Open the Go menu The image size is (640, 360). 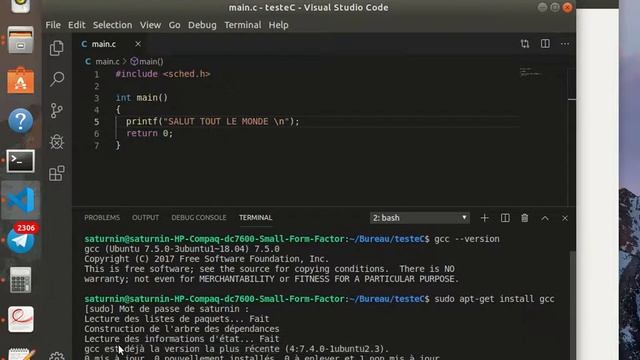pyautogui.click(x=174, y=25)
